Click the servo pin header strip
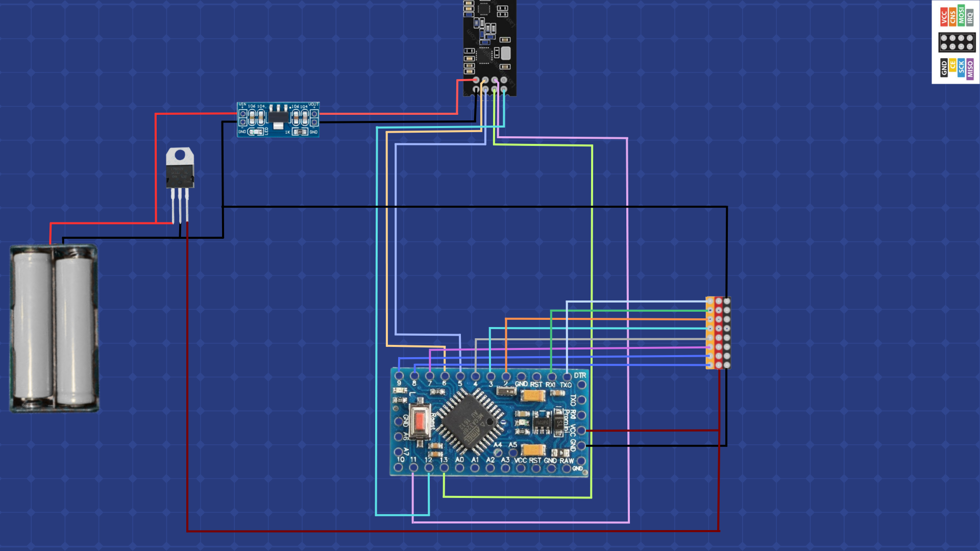Viewport: 980px width, 551px height. click(718, 333)
